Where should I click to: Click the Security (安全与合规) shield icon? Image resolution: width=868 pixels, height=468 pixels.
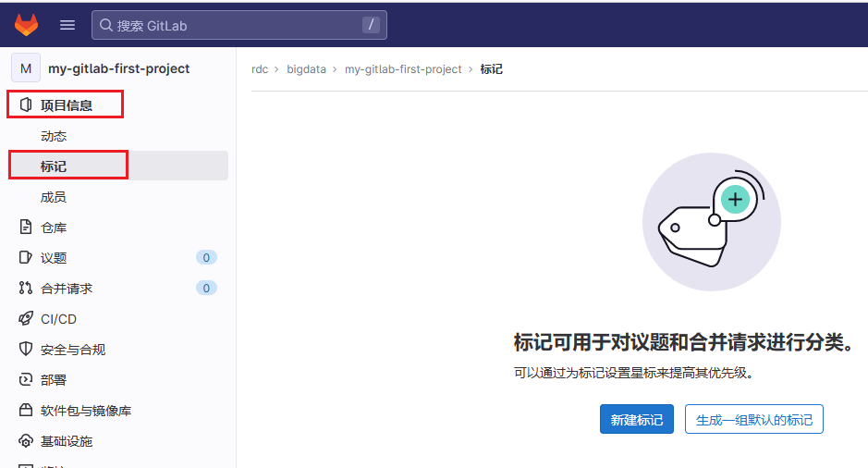tap(26, 350)
